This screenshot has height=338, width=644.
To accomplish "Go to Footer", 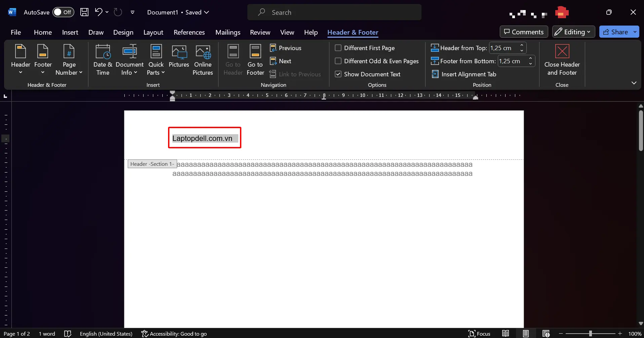I will click(x=255, y=60).
